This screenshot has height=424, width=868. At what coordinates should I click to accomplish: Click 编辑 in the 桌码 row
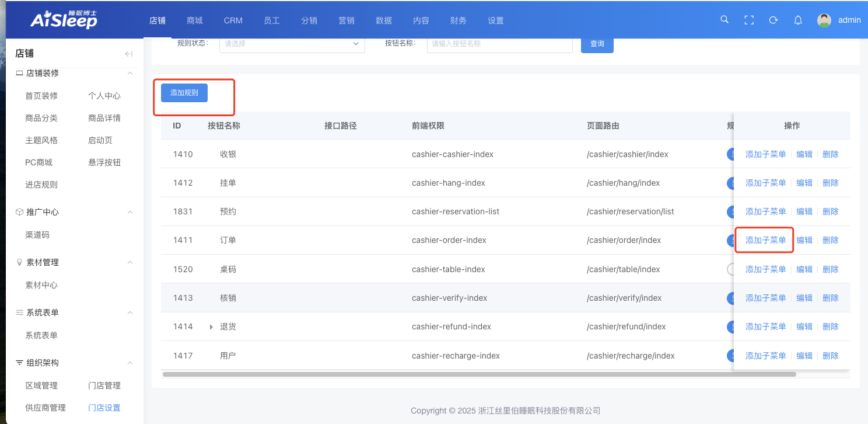804,269
